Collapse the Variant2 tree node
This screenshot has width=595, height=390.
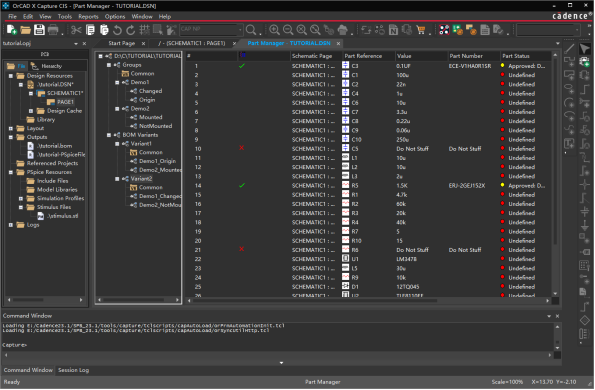(x=117, y=179)
